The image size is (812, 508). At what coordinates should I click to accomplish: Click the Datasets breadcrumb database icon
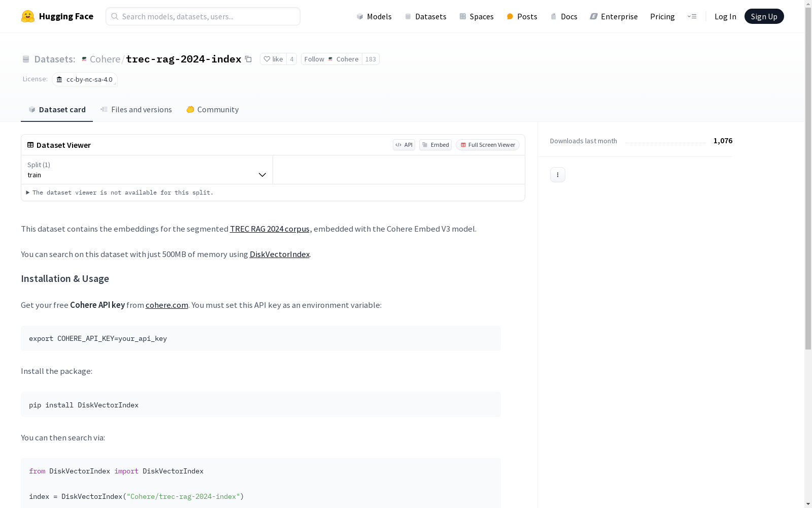[x=26, y=59]
